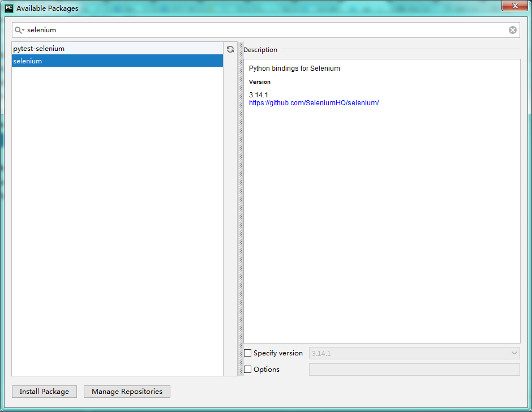Open the SeleniumHQ GitHub link
Screen dimensions: 532x412
(x=314, y=103)
